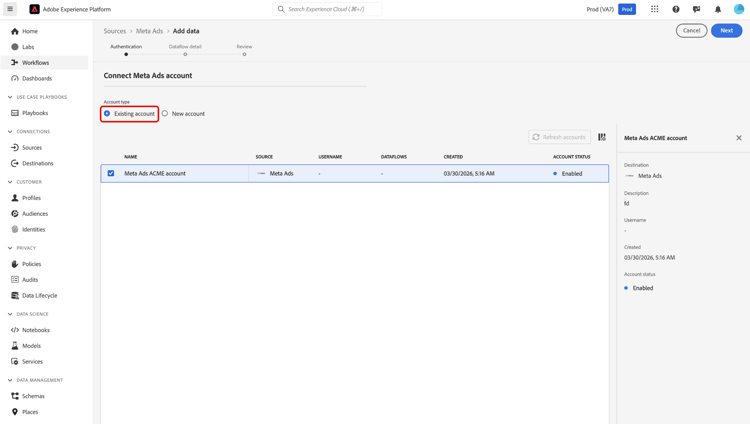Uncheck the Meta Ads ACME account checkbox

point(111,173)
